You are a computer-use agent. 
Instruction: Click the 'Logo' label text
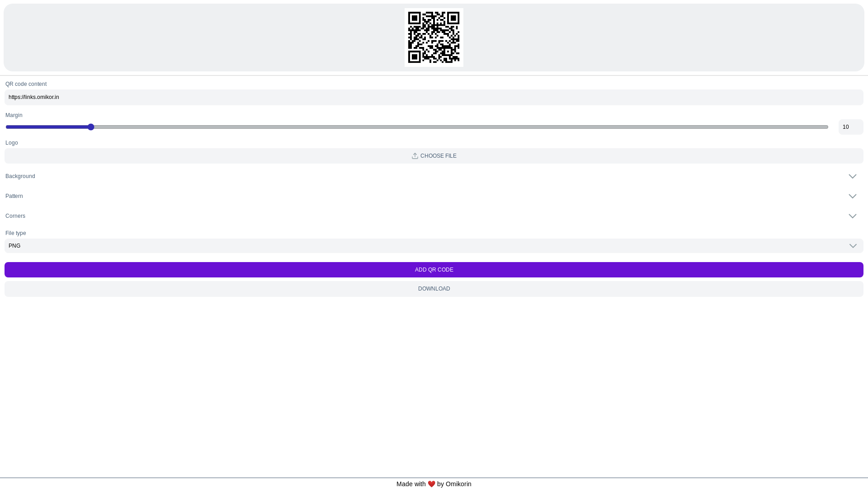(x=12, y=143)
